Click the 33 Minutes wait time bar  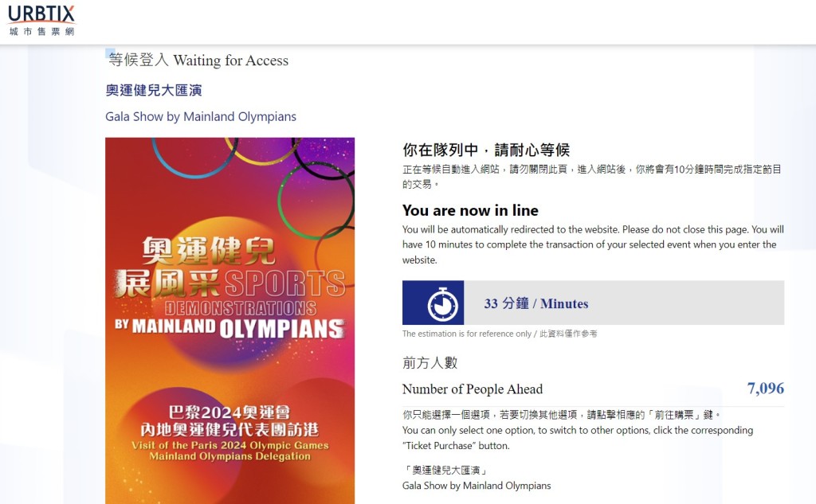(x=593, y=303)
